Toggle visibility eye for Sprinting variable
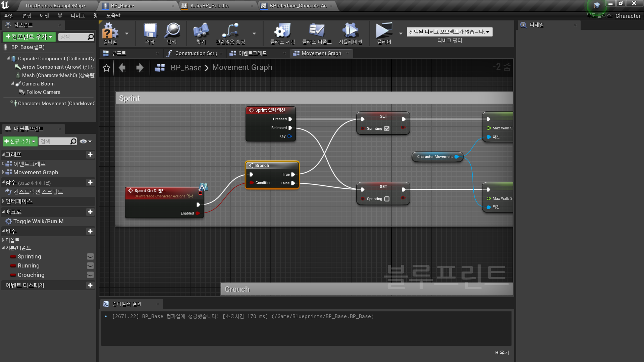The image size is (644, 362). pos(90,257)
